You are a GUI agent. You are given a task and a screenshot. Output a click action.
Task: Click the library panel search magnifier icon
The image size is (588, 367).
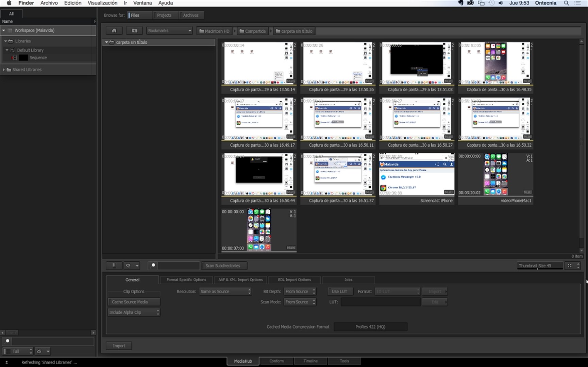tap(7, 341)
